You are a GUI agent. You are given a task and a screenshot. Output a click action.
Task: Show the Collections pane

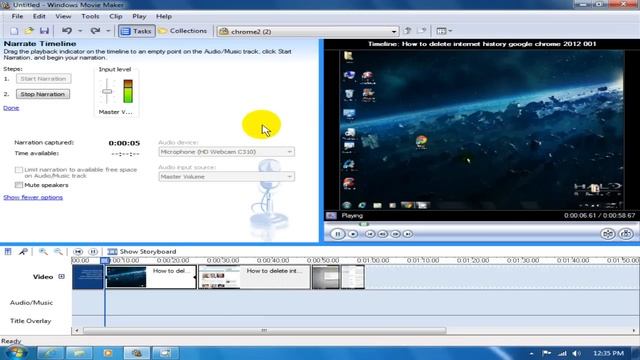click(183, 31)
